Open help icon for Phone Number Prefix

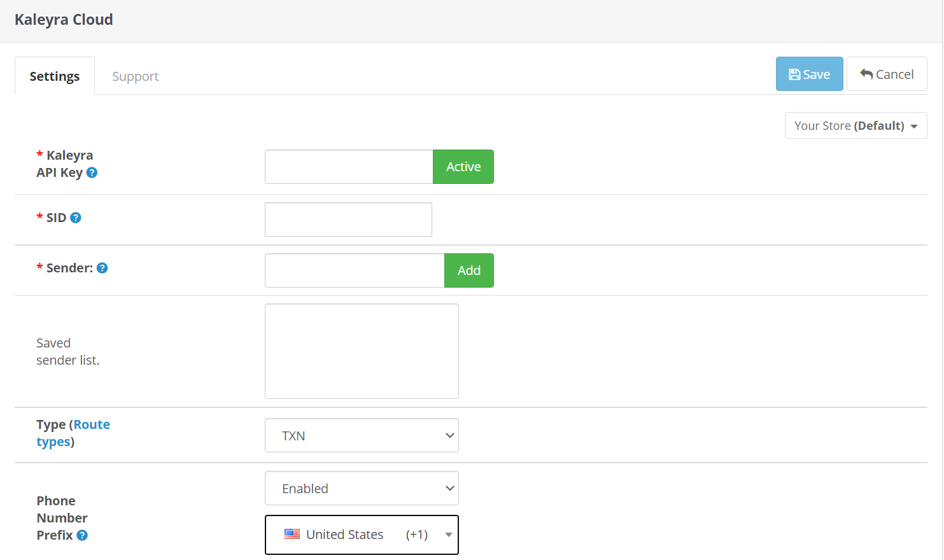click(x=81, y=535)
